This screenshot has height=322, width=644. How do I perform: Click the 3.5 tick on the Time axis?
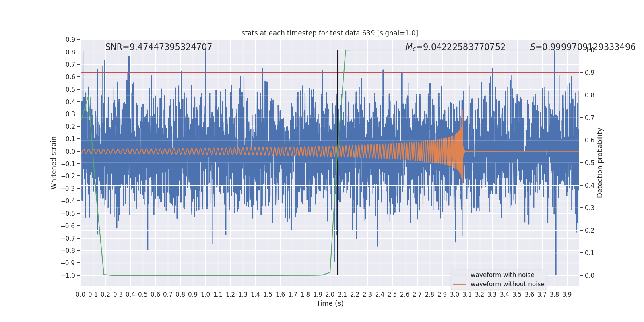517,295
